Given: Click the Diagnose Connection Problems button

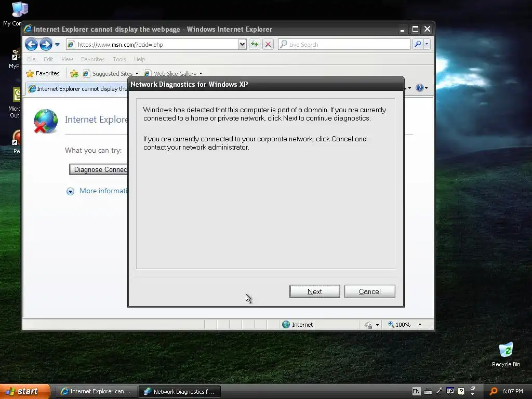Looking at the screenshot, I should pos(98,169).
